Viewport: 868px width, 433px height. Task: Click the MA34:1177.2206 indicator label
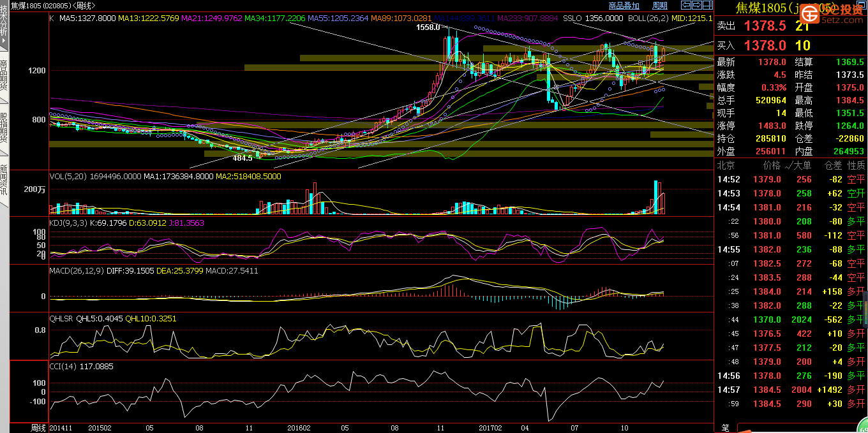click(x=274, y=18)
